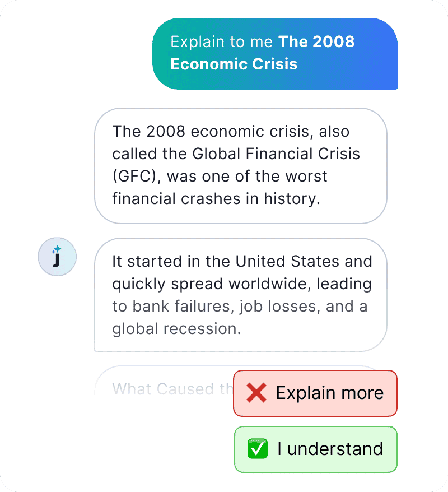The image size is (448, 492).
Task: Click the 'started in the United States' bubble
Action: click(241, 295)
